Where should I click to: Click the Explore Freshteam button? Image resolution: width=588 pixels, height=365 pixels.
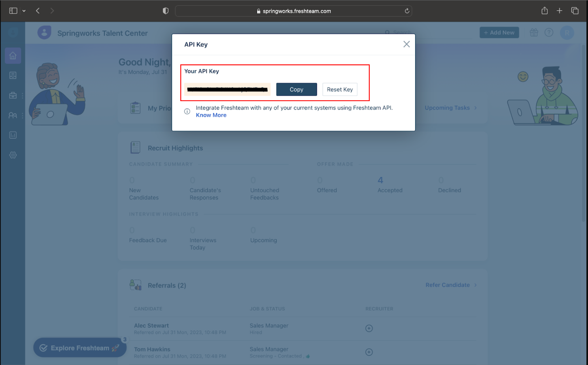(80, 348)
